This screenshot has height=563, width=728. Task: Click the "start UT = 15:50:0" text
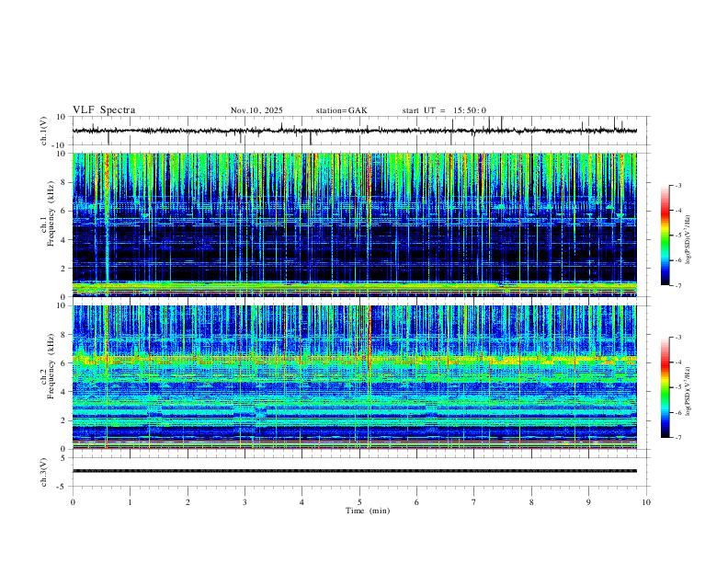click(444, 110)
